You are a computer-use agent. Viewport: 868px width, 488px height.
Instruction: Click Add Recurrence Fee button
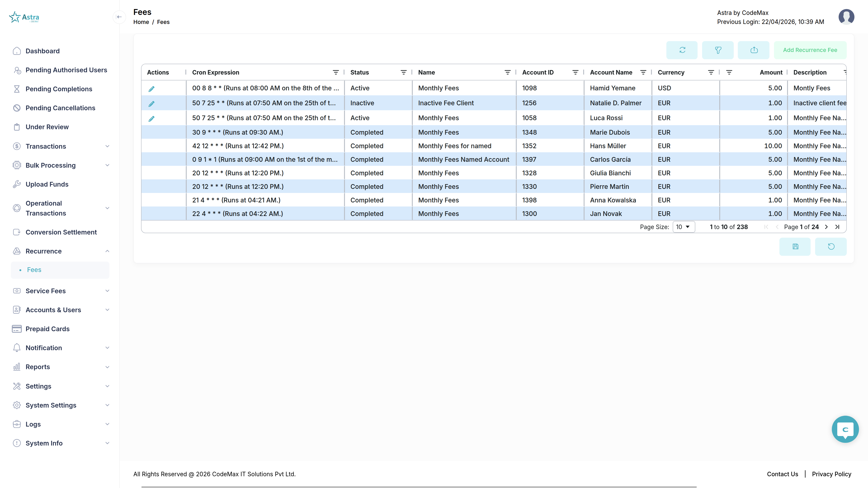click(x=810, y=50)
